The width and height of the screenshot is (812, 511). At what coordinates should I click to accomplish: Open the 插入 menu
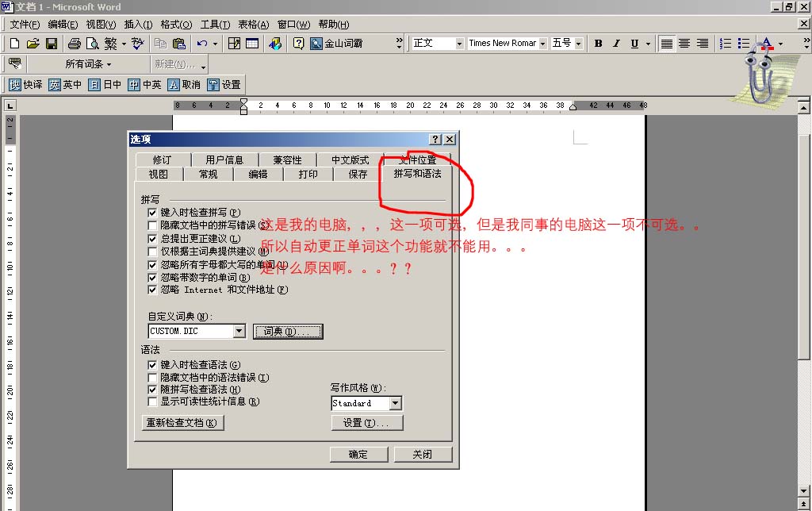pyautogui.click(x=138, y=25)
